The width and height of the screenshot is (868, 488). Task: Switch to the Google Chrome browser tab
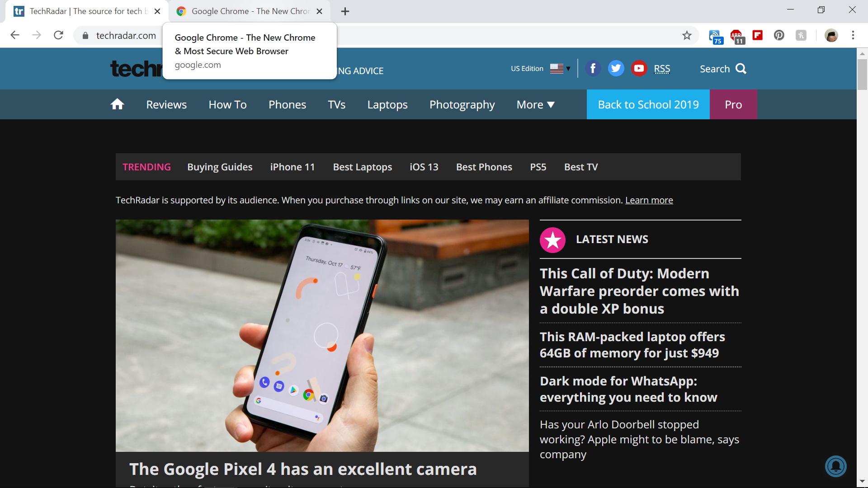pyautogui.click(x=249, y=11)
